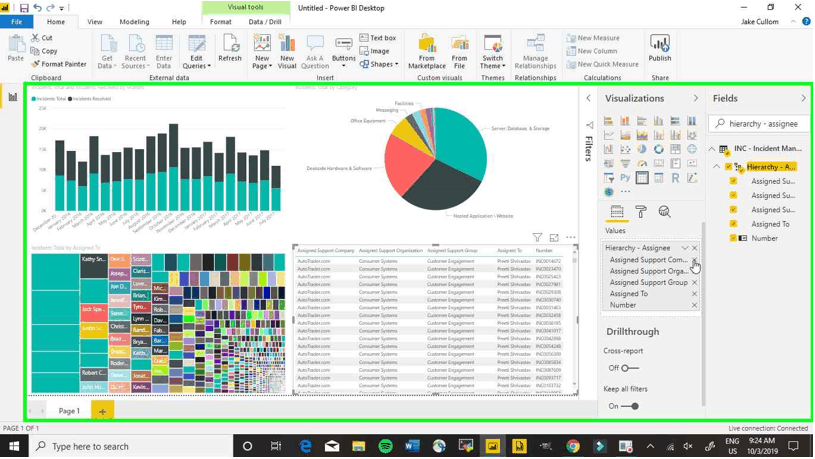Image resolution: width=815 pixels, height=459 pixels.
Task: Click the Refresh button
Action: click(230, 48)
